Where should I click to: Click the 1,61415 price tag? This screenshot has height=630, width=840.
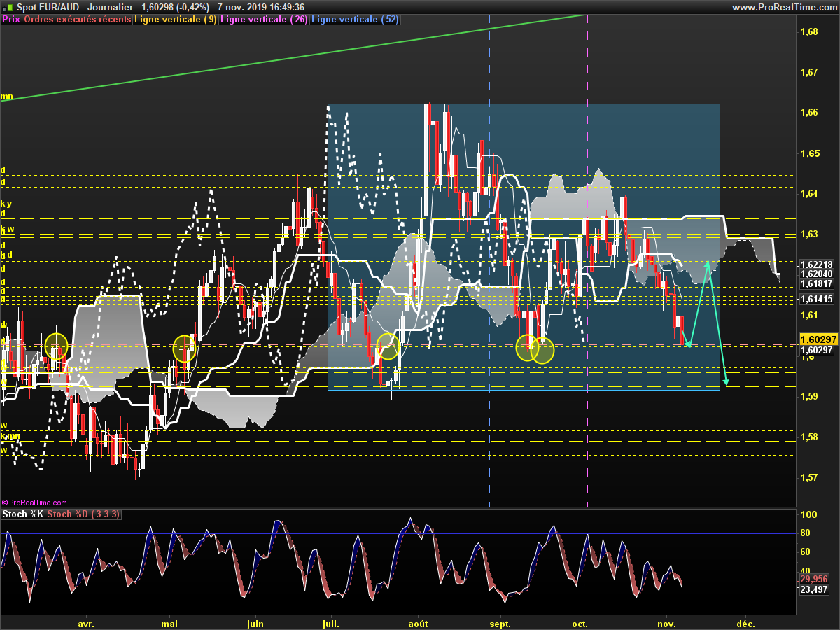(x=816, y=299)
